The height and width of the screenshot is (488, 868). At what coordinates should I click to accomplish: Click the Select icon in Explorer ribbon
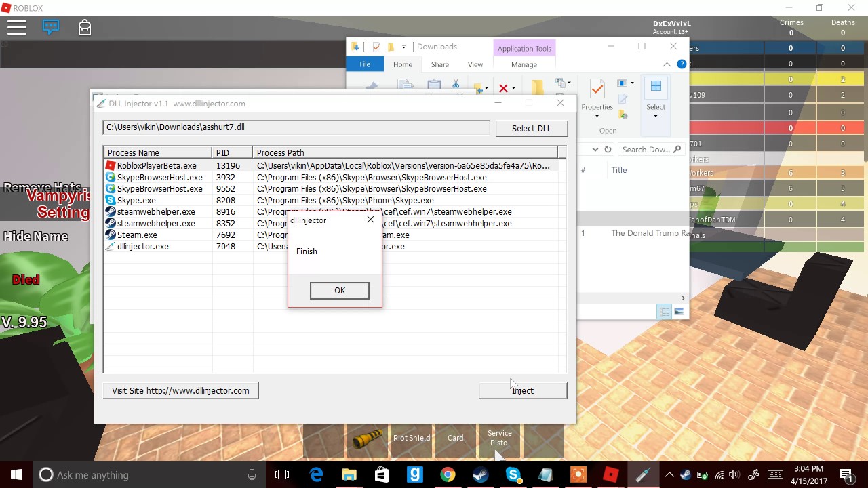tap(656, 87)
